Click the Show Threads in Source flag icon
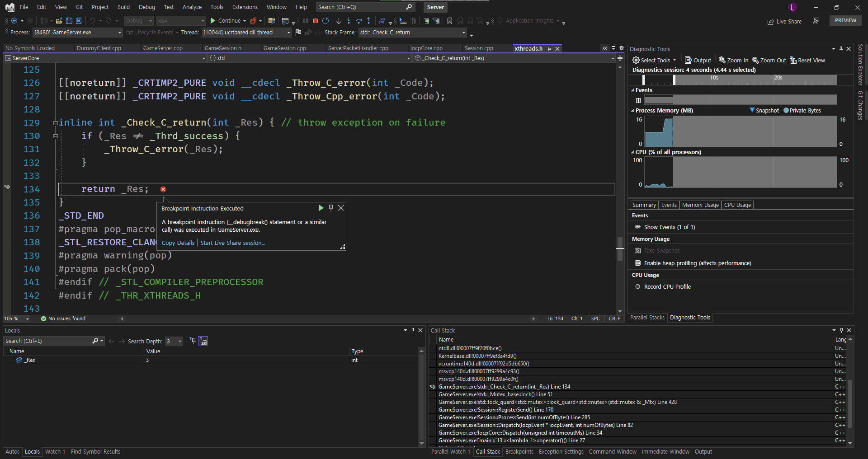The height and width of the screenshot is (459, 868). click(x=298, y=33)
